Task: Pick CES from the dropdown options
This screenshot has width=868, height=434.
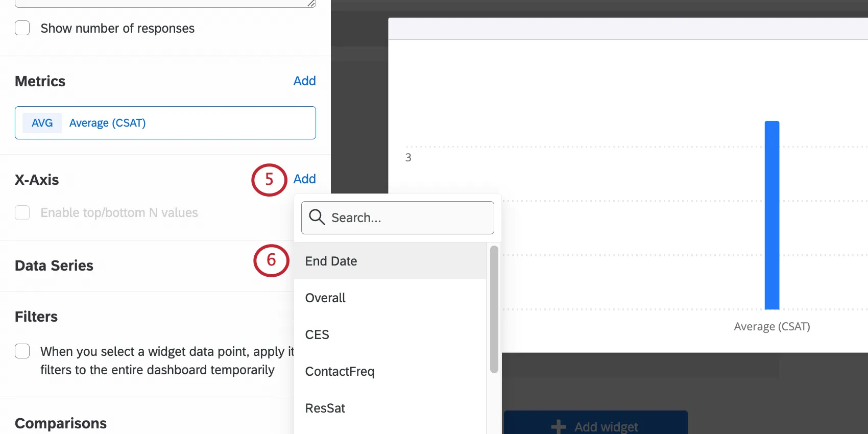Action: pos(317,334)
